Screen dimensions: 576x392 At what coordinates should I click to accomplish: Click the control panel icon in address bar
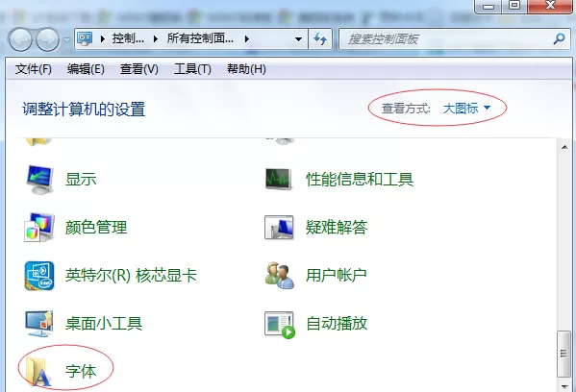85,38
